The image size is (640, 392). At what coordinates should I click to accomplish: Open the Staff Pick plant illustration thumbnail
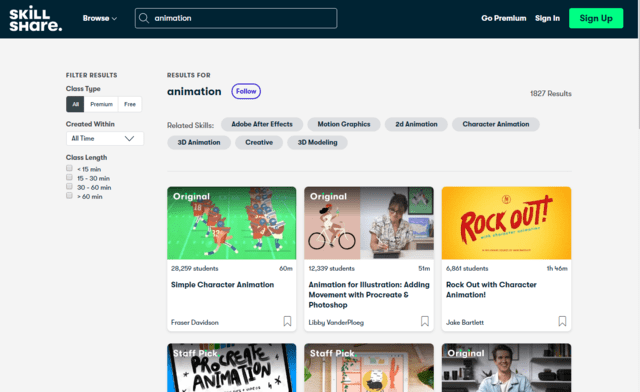point(369,368)
